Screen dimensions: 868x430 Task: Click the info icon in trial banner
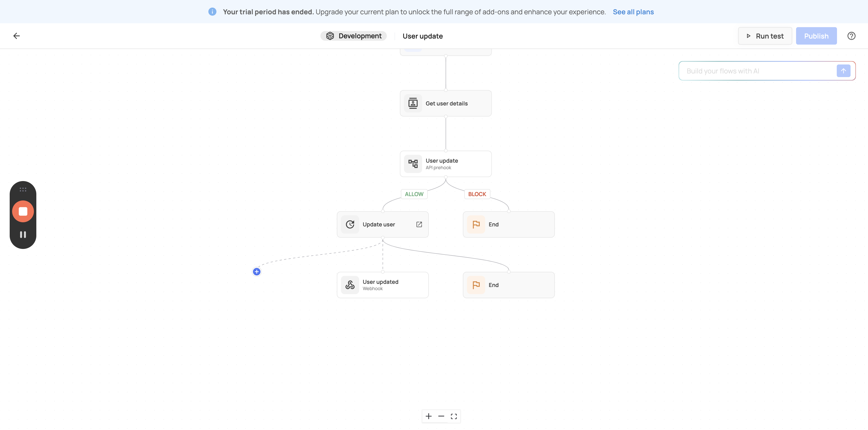(212, 12)
